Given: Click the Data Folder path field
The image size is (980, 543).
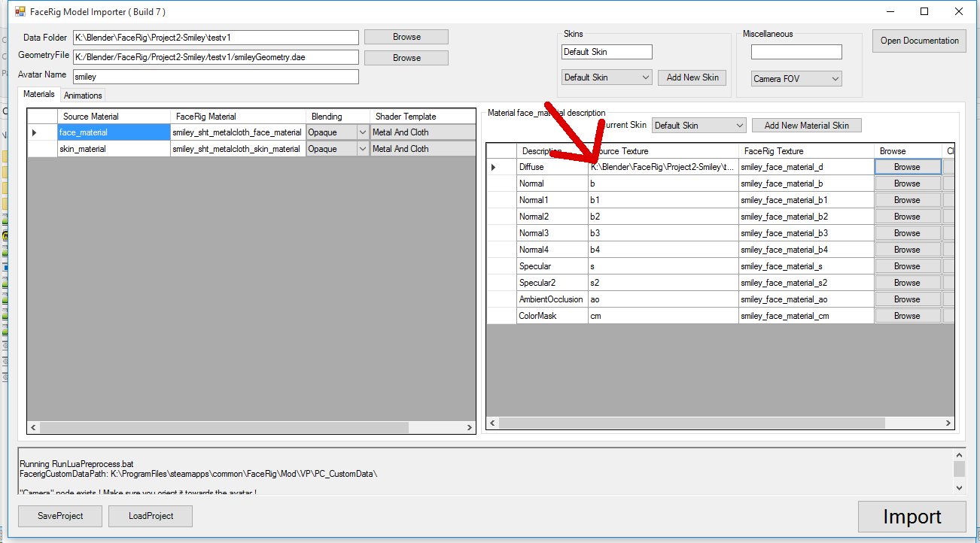Looking at the screenshot, I should click(215, 37).
